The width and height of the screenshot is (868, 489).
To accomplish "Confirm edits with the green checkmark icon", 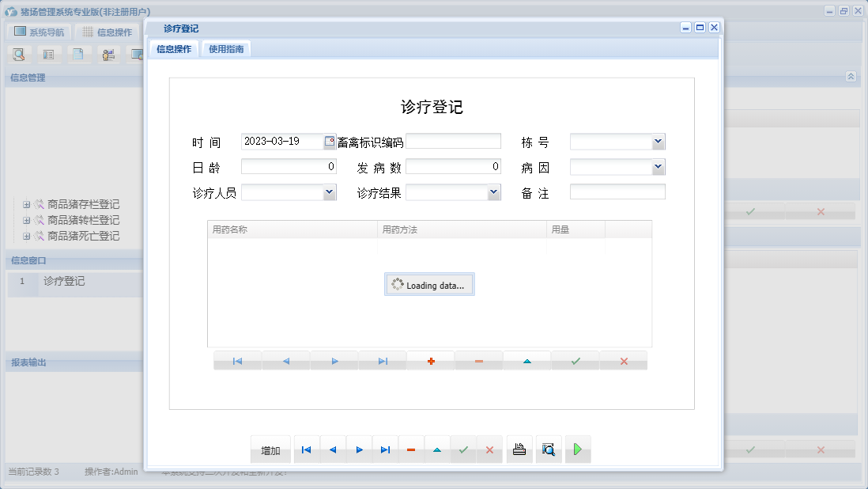I will (574, 360).
